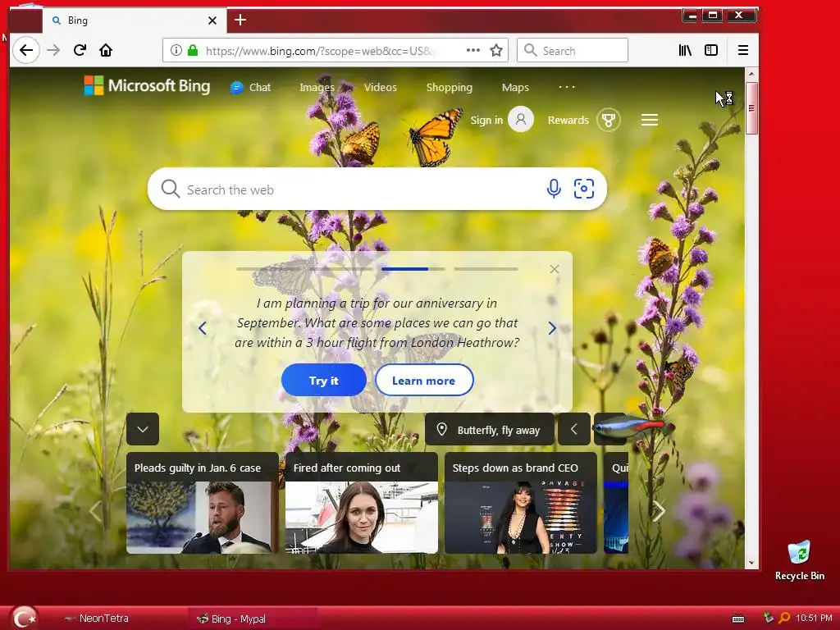Show site information via the info icon
The width and height of the screenshot is (840, 630).
(x=176, y=50)
